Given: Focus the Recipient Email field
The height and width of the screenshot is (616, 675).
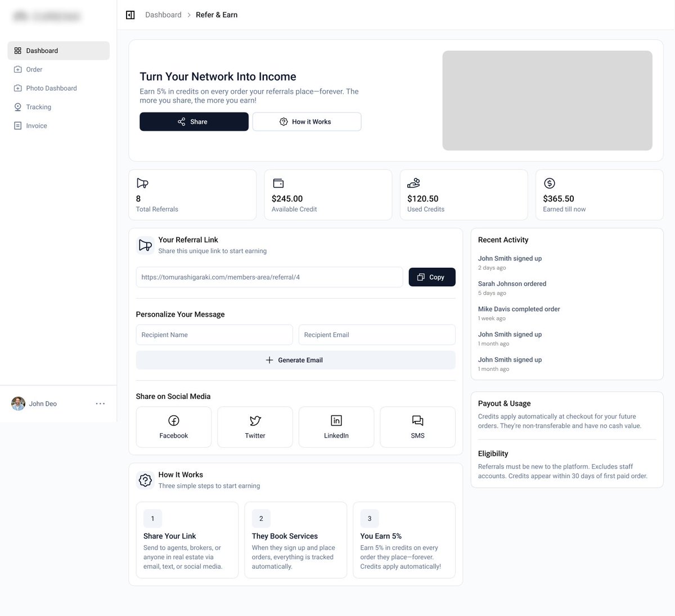Looking at the screenshot, I should (377, 335).
